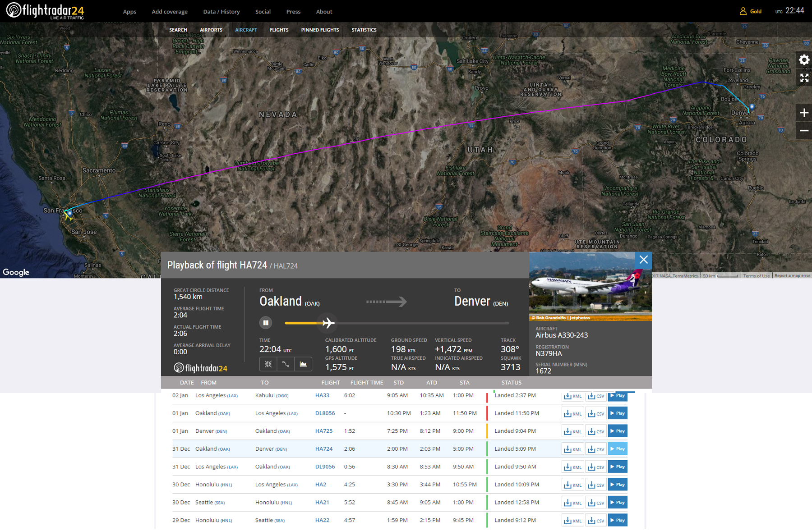The height and width of the screenshot is (531, 812).
Task: Download CSV for HA22 flight
Action: pyautogui.click(x=596, y=521)
